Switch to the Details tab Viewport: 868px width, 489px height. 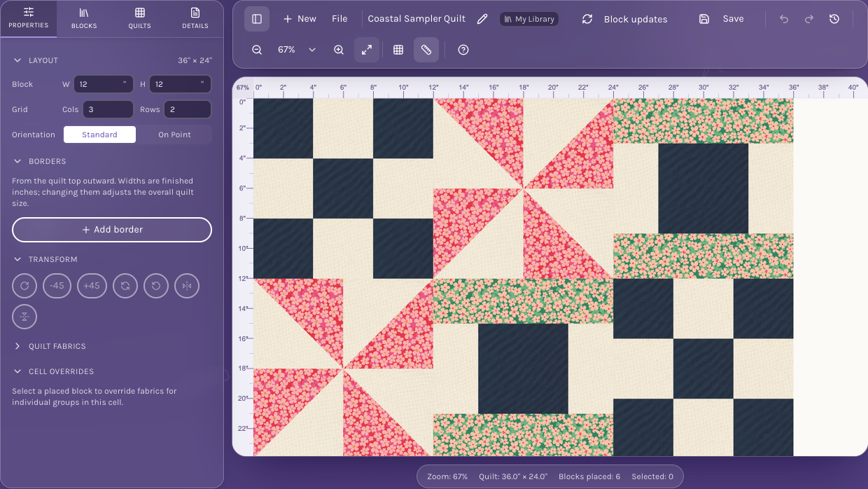click(195, 19)
